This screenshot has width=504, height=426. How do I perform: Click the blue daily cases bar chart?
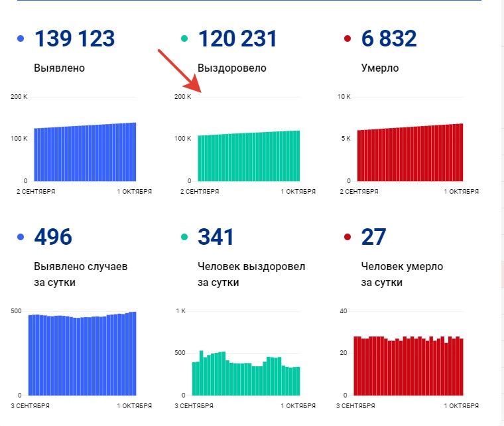click(82, 355)
